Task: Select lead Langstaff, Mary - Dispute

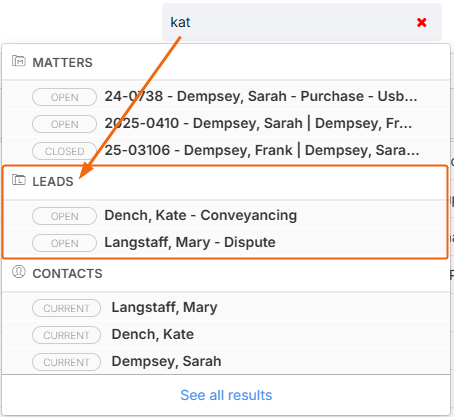Action: tap(226, 243)
